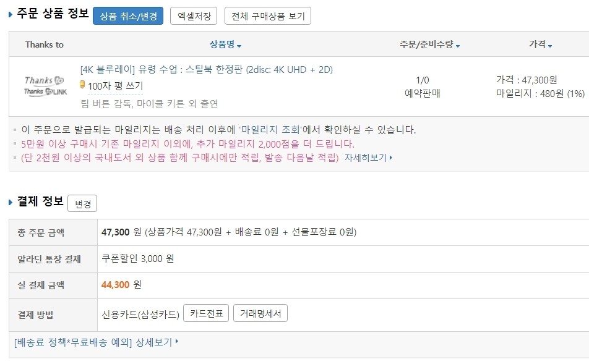The image size is (589, 364).
Task: Sort by 가격 column dropdown
Action: coord(540,44)
